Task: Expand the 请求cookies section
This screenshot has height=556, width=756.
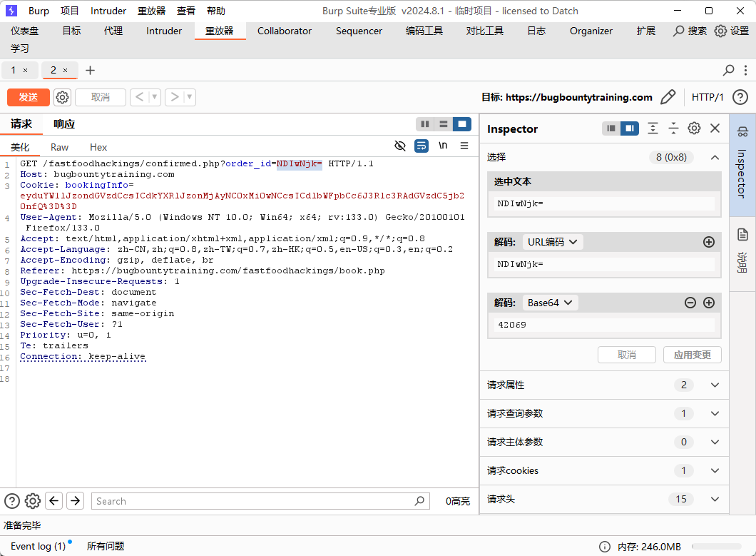Action: pos(715,470)
